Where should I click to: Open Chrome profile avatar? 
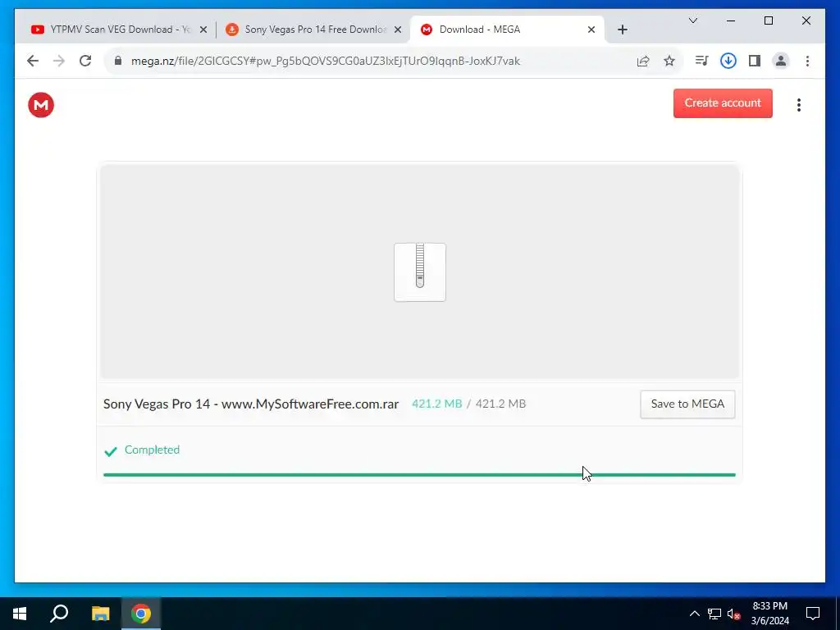781,61
